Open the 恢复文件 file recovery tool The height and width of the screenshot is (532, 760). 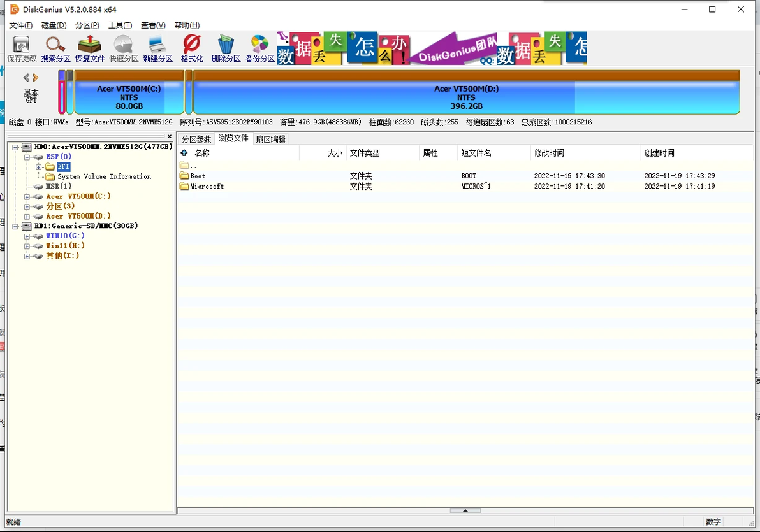[89, 48]
